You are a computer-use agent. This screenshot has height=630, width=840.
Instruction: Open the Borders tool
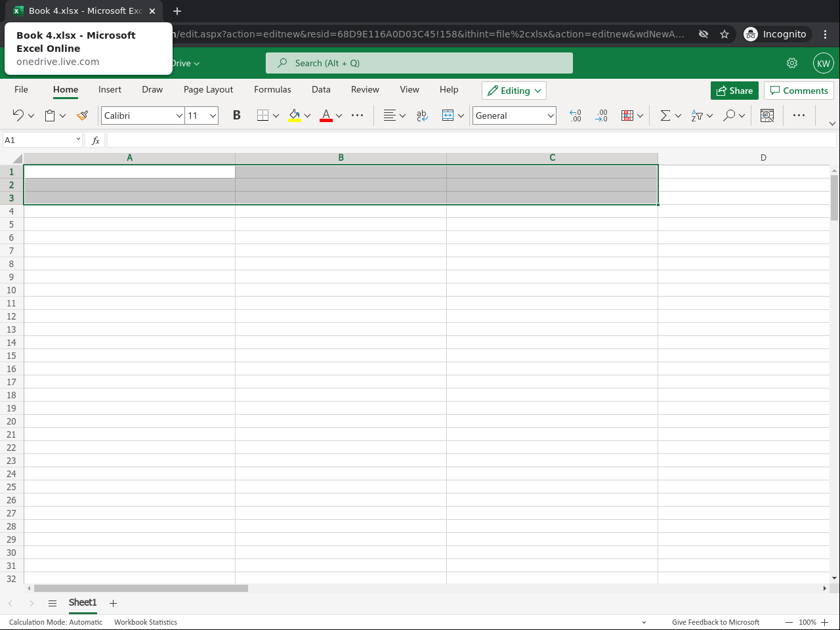pyautogui.click(x=262, y=115)
